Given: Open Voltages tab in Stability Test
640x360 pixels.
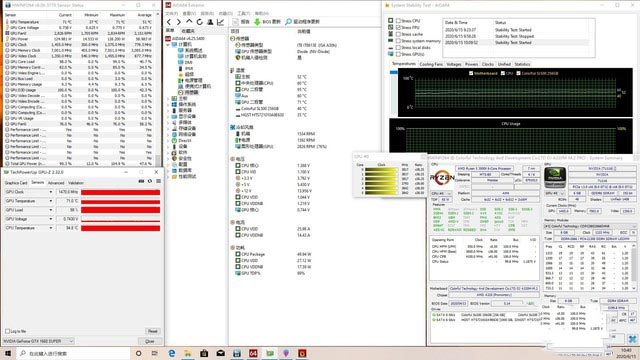Looking at the screenshot, I should 453,64.
